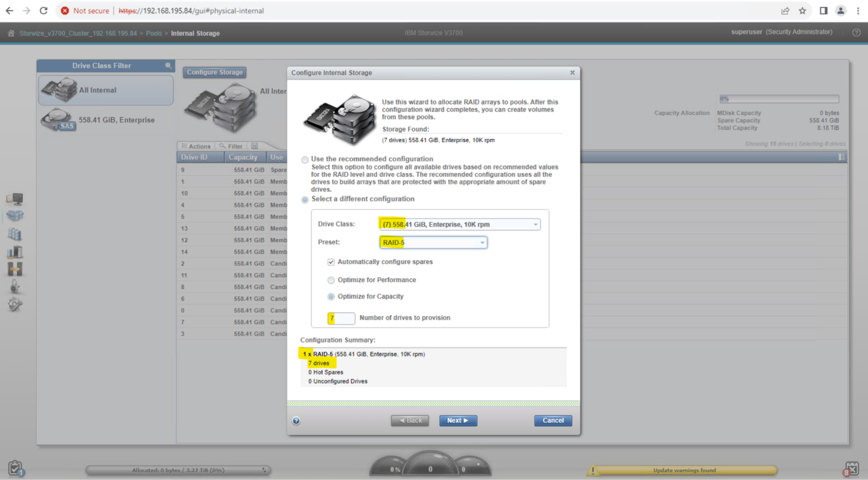868x480 pixels.
Task: Uncheck Automatically configure spares
Action: click(x=331, y=261)
